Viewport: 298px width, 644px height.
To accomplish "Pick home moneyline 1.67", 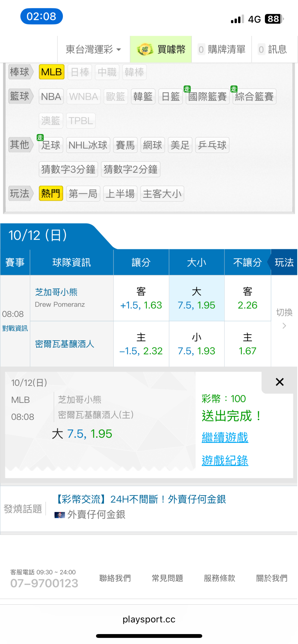I will (x=248, y=344).
